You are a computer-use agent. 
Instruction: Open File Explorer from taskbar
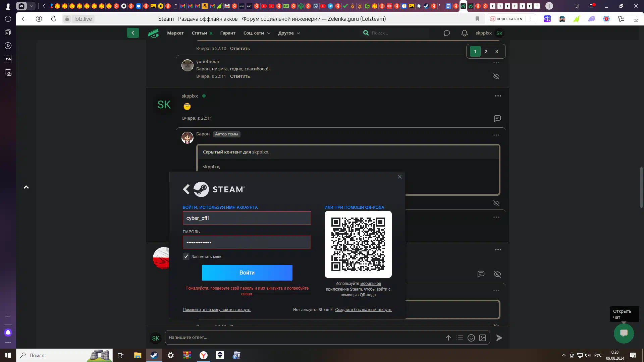pos(138,355)
